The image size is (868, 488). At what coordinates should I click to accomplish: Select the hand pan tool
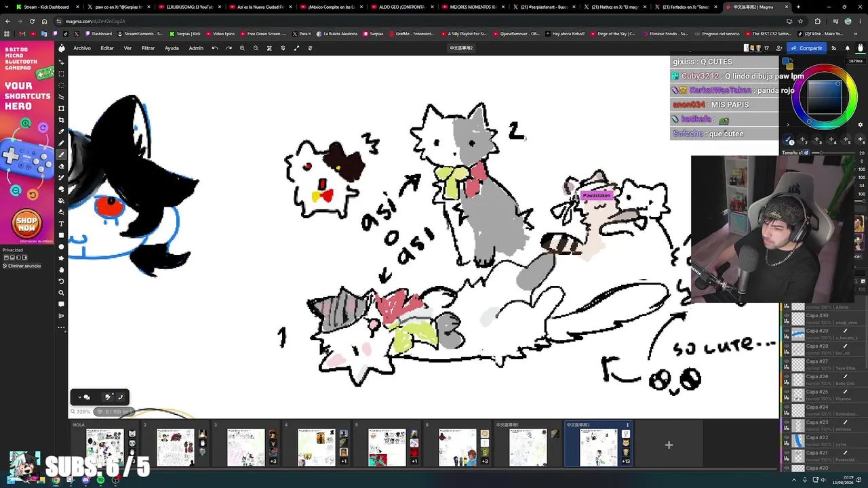(61, 270)
